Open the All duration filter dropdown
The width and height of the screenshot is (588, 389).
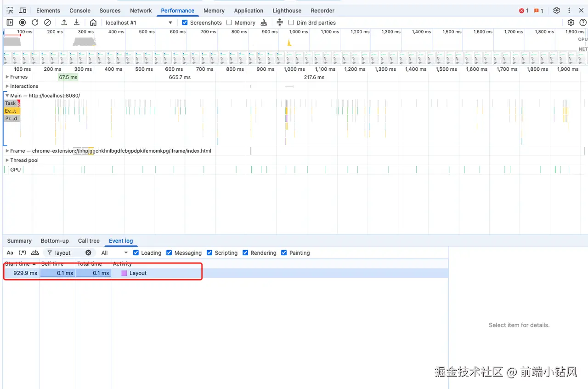pos(114,253)
